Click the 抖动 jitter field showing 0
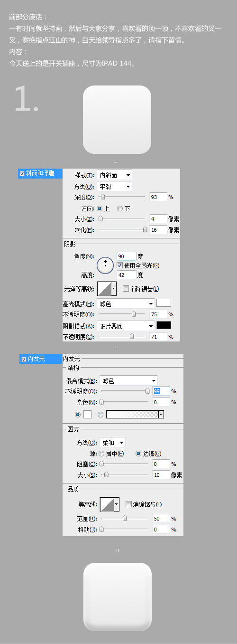The width and height of the screenshot is (237, 644). (x=161, y=529)
